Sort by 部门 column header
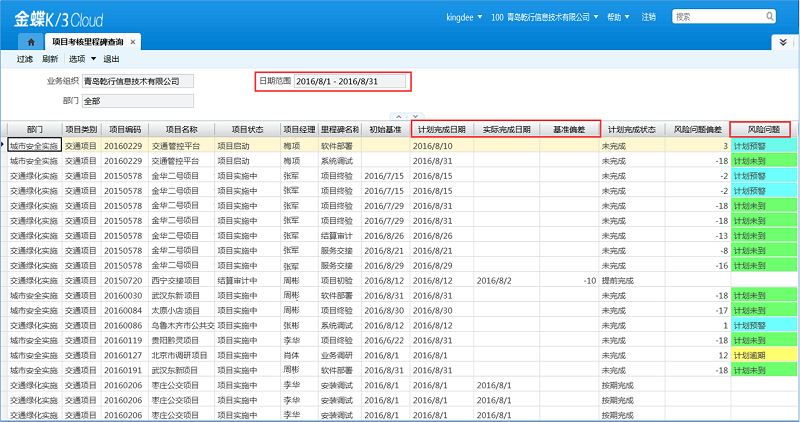This screenshot has height=422, width=800. 35,130
